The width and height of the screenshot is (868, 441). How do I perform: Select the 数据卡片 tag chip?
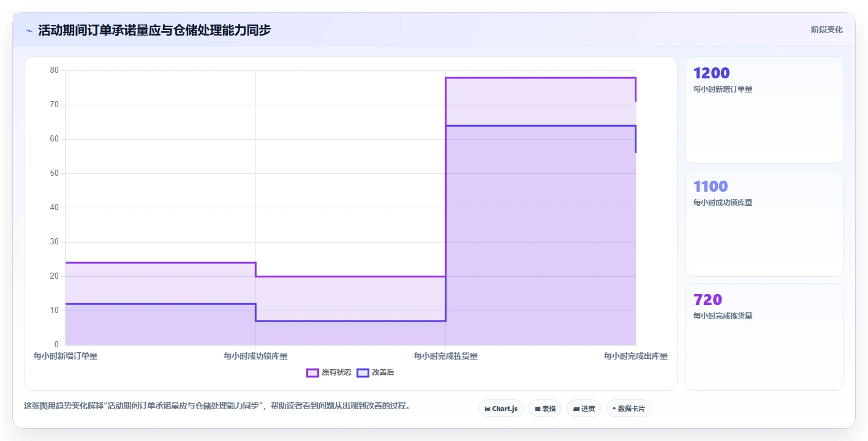click(628, 409)
